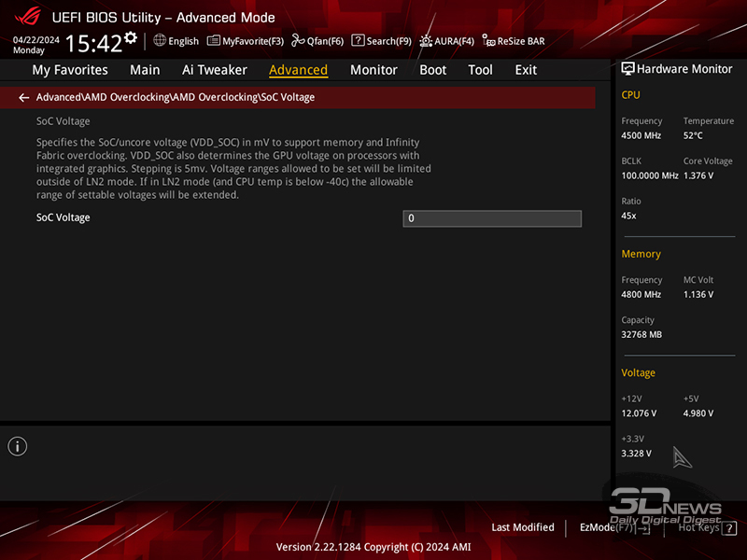Click +3.3V reading 3.328 V
This screenshot has height=560, width=747.
[637, 454]
